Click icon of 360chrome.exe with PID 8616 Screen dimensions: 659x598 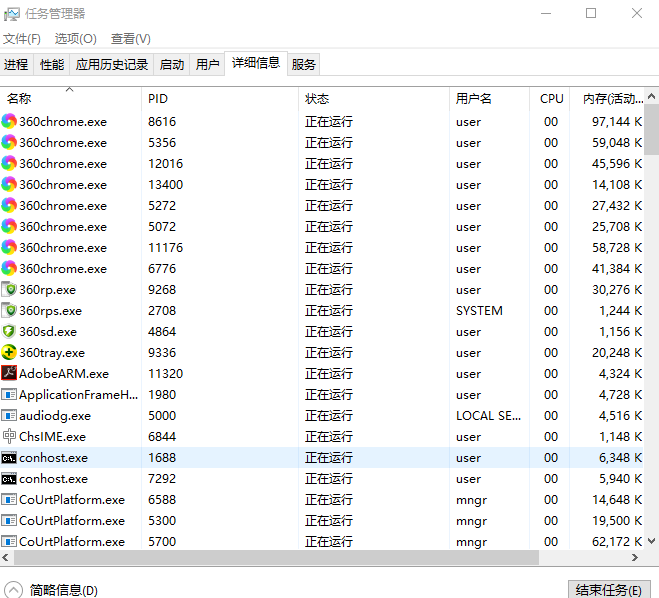[x=9, y=121]
